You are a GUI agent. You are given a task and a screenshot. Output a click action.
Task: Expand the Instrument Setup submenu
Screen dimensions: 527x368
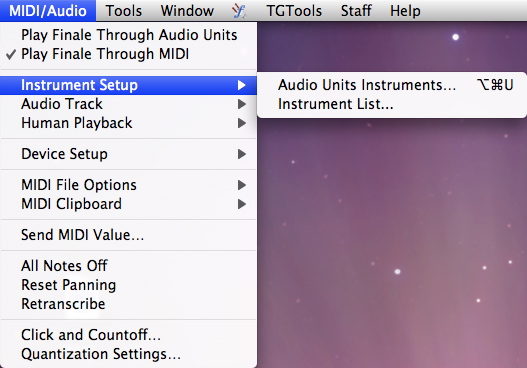click(x=128, y=85)
